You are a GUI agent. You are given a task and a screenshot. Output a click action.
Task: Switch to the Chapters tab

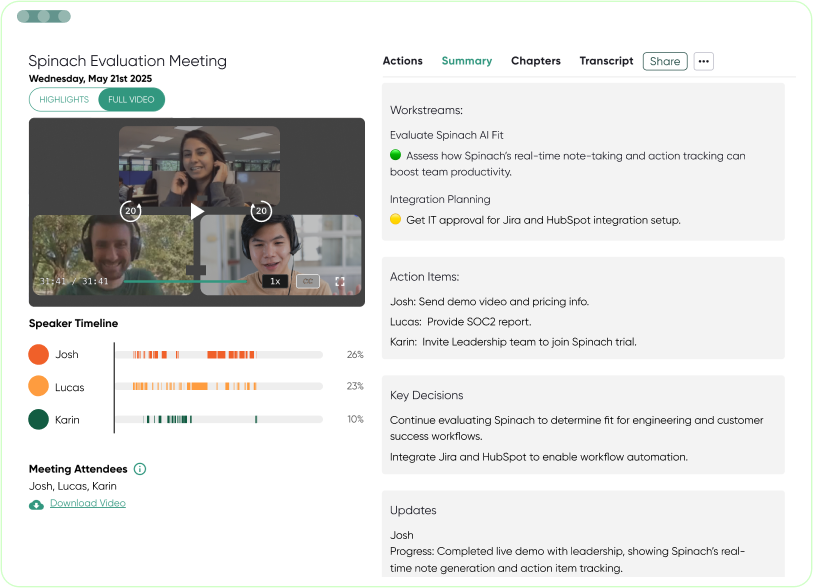[536, 61]
